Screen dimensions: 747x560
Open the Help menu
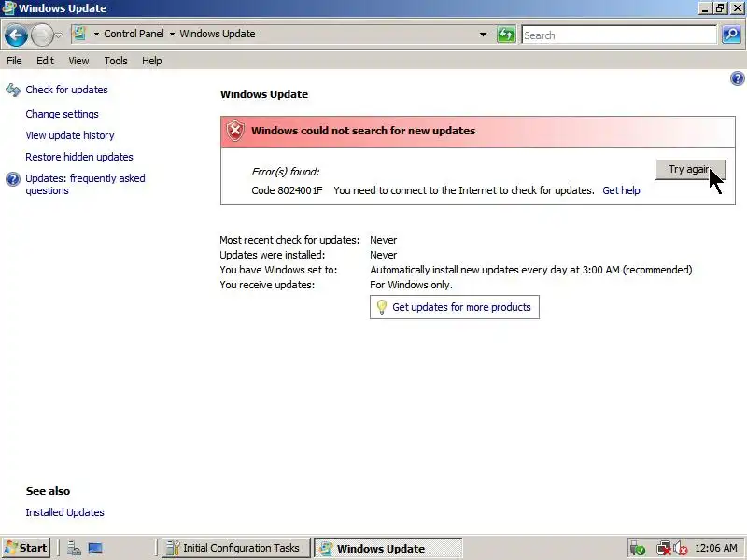click(152, 61)
